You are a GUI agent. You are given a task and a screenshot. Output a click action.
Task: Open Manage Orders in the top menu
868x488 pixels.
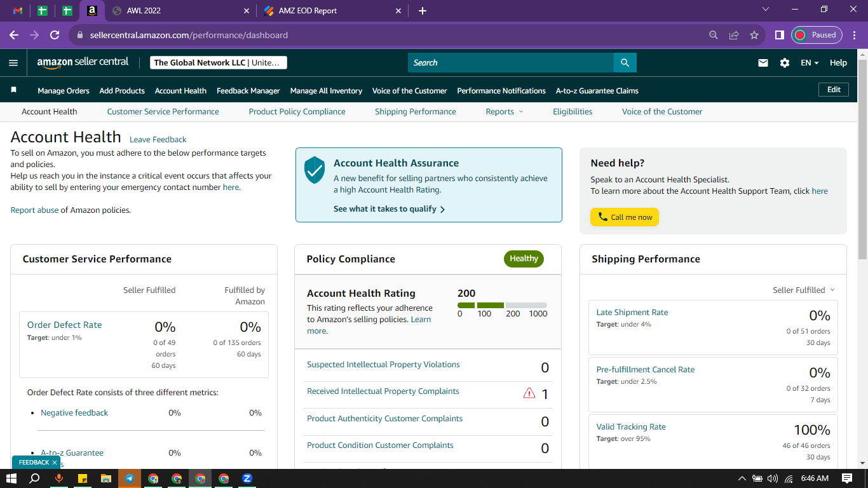64,91
